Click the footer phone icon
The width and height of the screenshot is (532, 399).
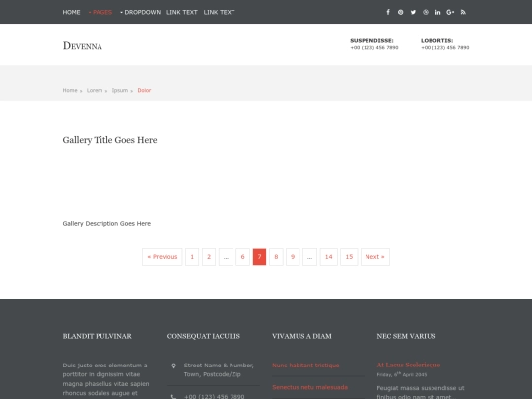[173, 397]
